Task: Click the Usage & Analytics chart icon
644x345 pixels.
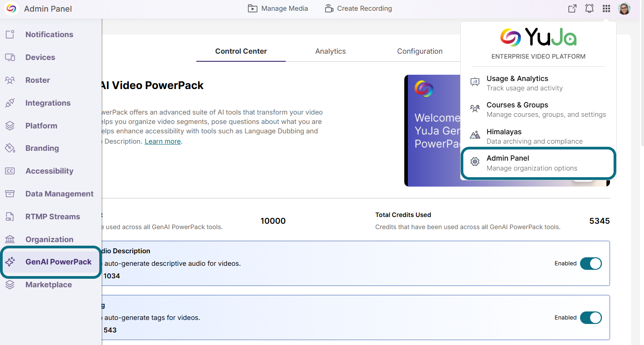Action: click(x=475, y=82)
